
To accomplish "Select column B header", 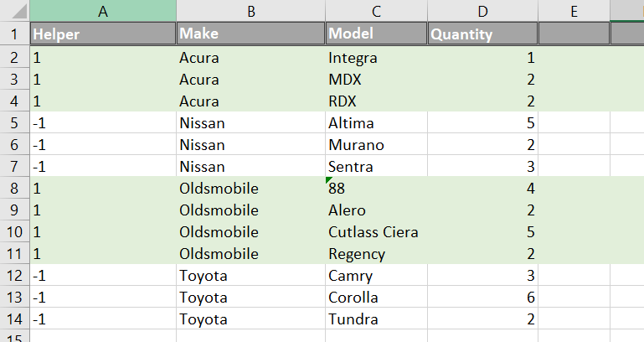I will click(251, 11).
